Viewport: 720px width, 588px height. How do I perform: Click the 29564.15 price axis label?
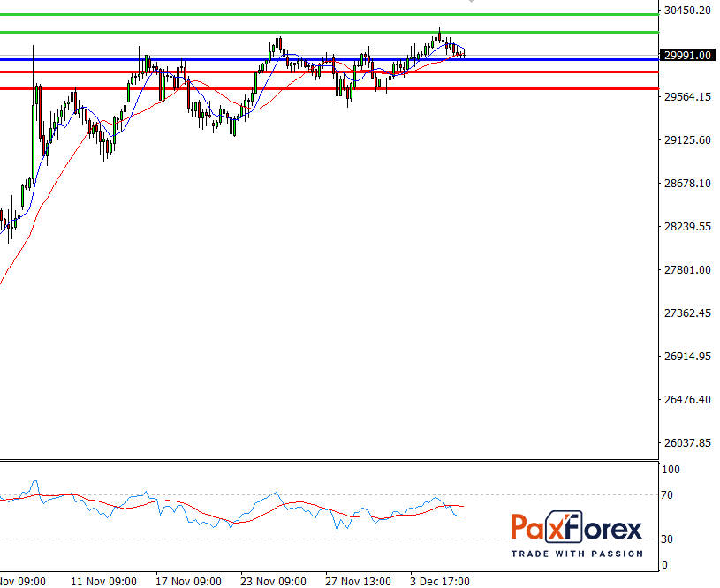click(x=687, y=96)
